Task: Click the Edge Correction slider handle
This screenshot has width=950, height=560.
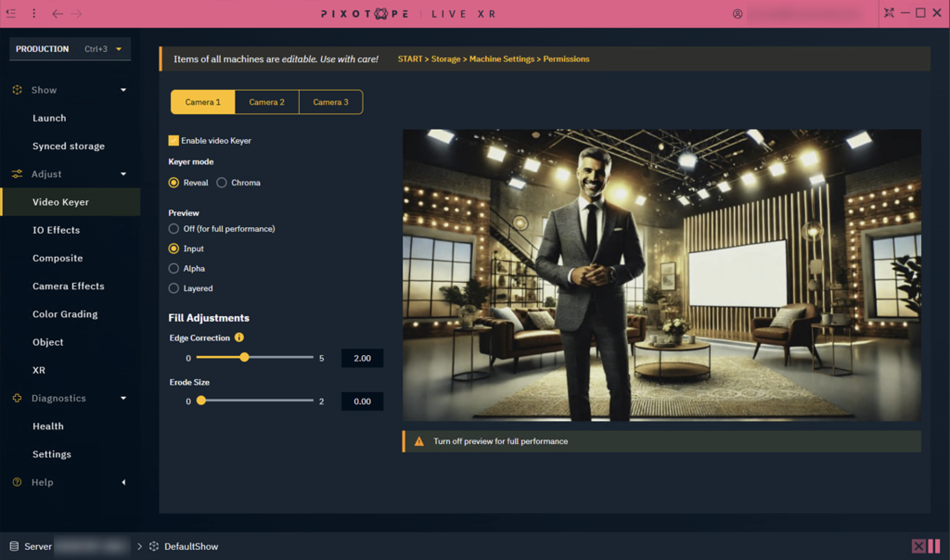Action: click(244, 357)
